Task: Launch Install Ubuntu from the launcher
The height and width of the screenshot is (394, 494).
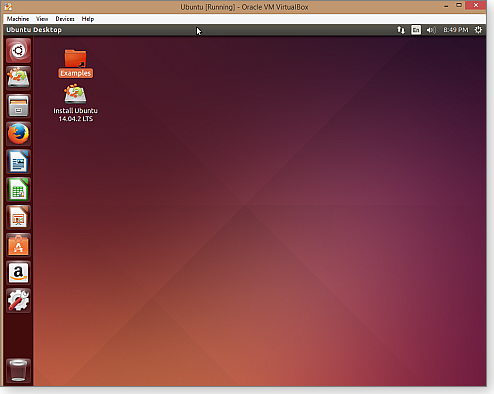Action: [18, 78]
